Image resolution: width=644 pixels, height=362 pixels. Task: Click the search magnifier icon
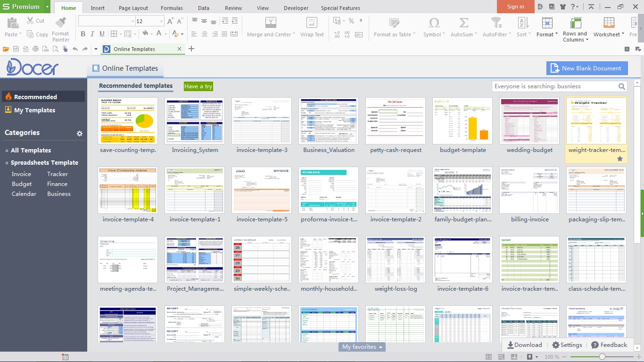tap(622, 86)
